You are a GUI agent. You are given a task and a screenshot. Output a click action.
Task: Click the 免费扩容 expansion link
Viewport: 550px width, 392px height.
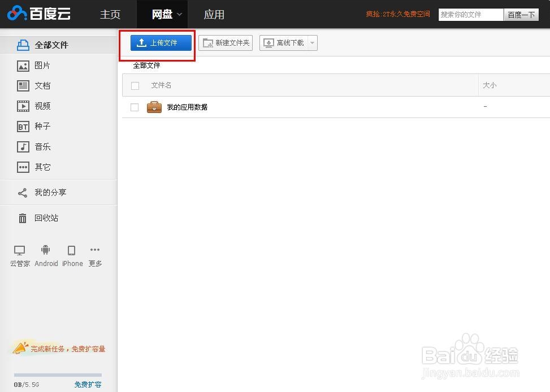click(x=88, y=384)
